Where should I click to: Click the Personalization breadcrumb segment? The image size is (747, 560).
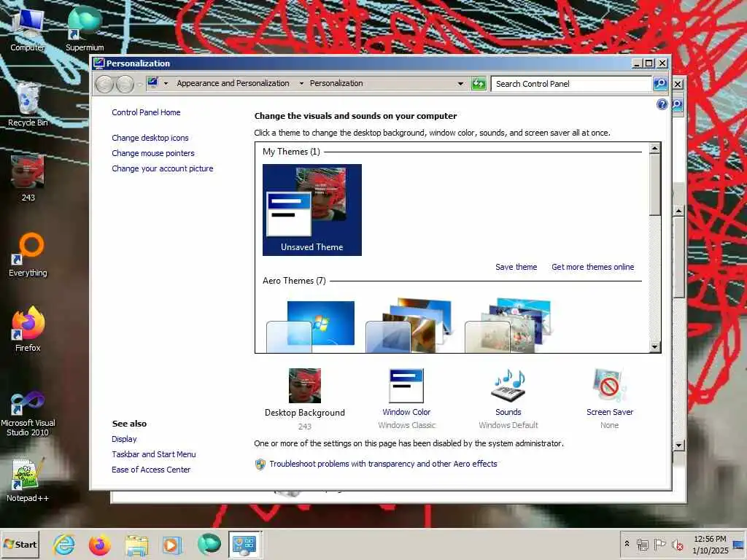[336, 83]
